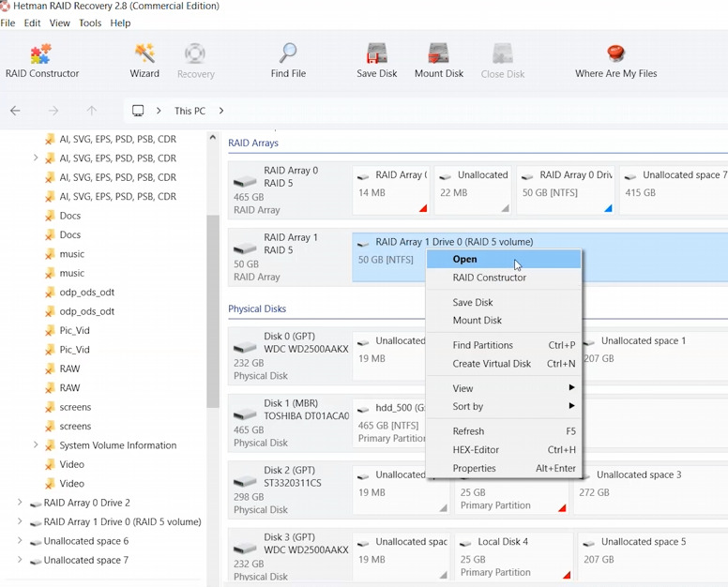Open Properties from context menu
The image size is (728, 587).
(504, 468)
